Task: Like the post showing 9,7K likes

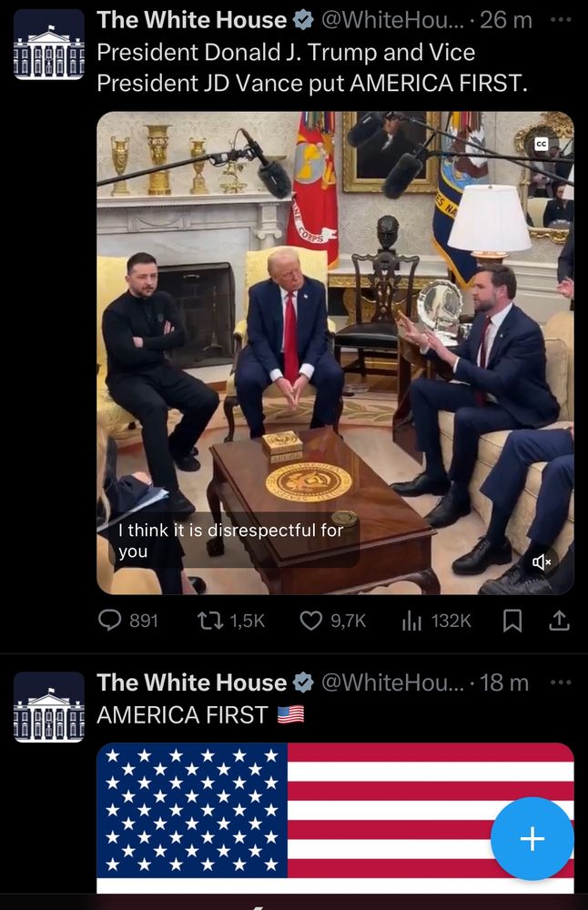Action: (332, 621)
